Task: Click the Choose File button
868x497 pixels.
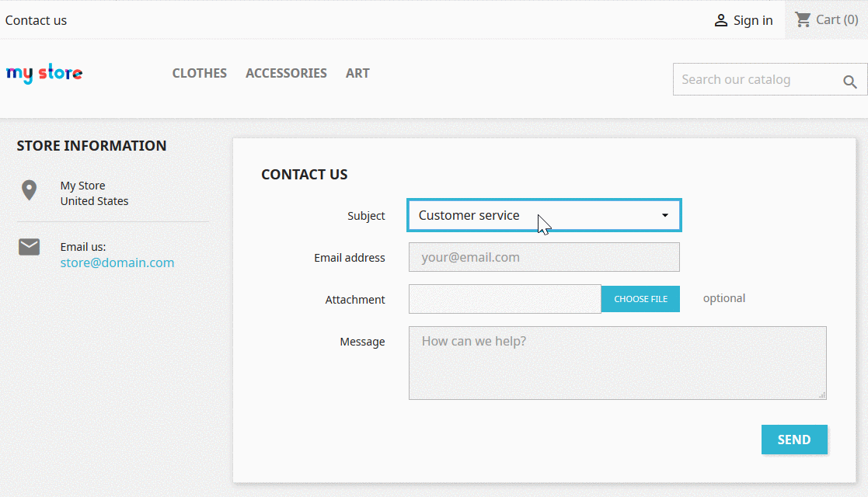Action: pyautogui.click(x=640, y=299)
